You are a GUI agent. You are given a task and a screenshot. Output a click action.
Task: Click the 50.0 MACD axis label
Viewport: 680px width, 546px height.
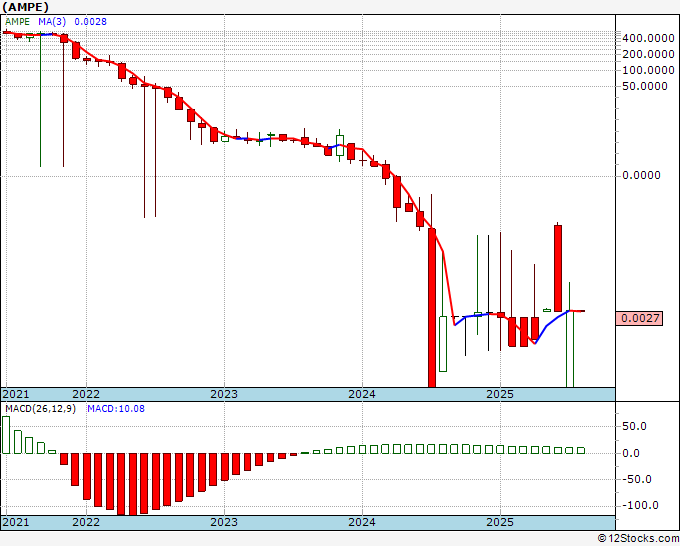(x=634, y=426)
